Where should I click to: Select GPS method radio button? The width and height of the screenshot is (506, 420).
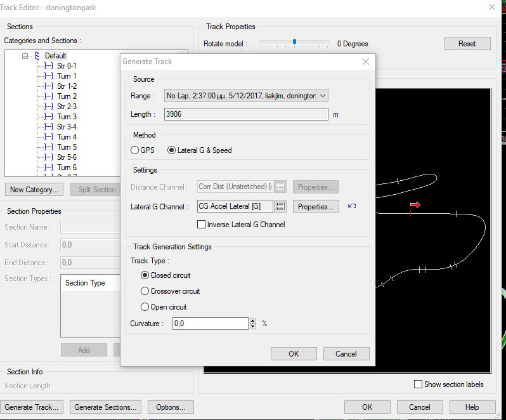pyautogui.click(x=134, y=150)
